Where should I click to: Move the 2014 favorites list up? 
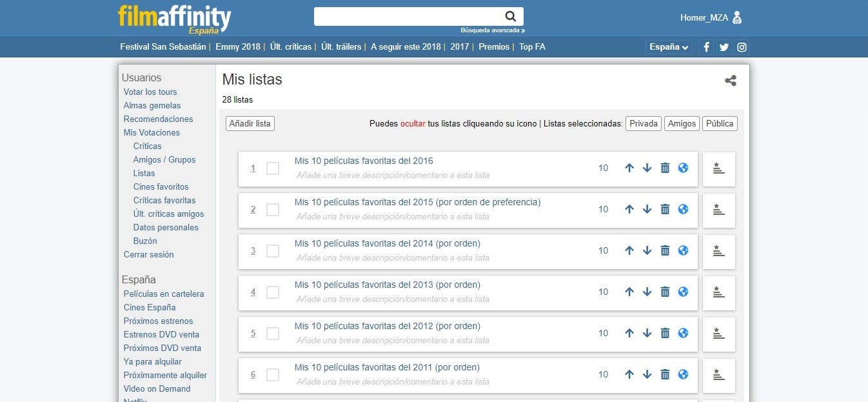click(x=629, y=250)
